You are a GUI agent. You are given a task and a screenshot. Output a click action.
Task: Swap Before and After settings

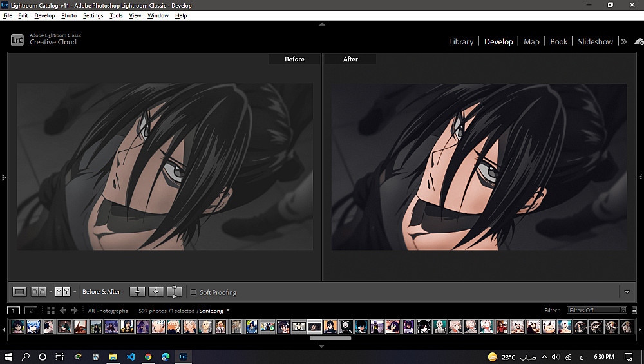coord(175,292)
